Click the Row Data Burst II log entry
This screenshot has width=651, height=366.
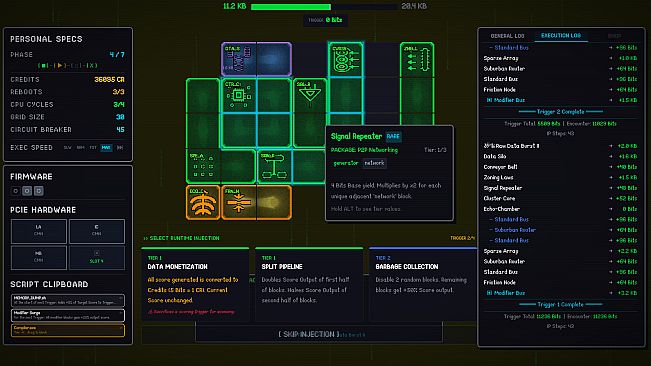(560, 146)
